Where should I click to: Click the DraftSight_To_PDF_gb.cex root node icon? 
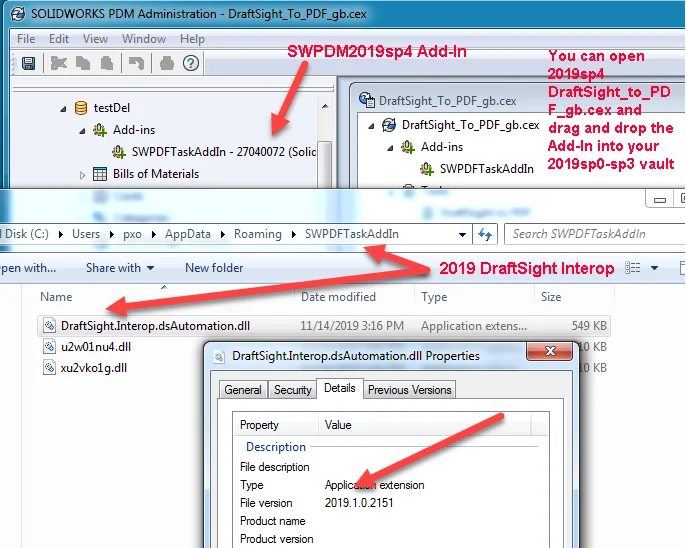[389, 125]
